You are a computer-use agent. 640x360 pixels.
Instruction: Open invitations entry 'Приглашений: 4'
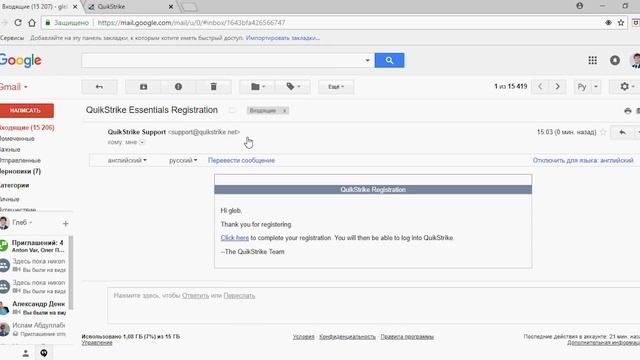coord(34,246)
